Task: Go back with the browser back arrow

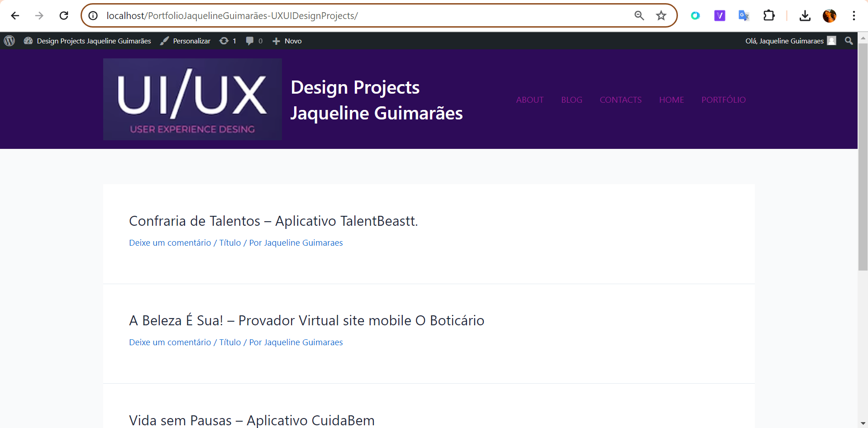Action: (15, 16)
